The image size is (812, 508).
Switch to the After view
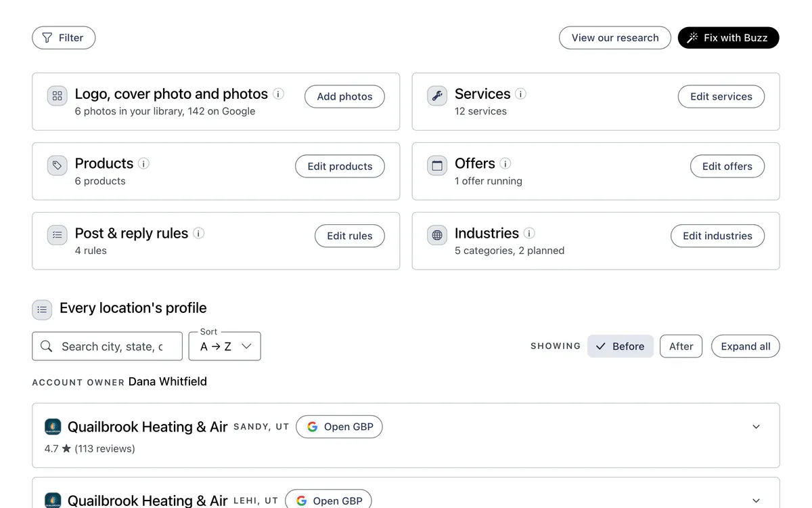(x=681, y=346)
